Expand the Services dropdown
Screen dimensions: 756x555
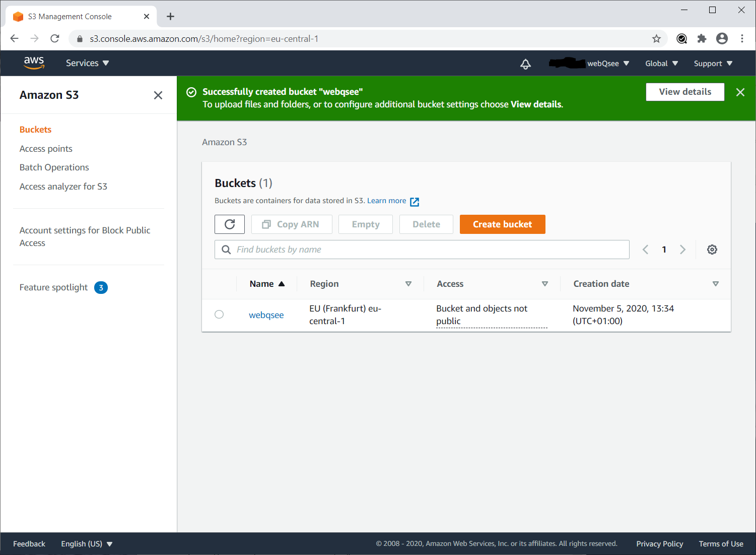[x=87, y=63]
